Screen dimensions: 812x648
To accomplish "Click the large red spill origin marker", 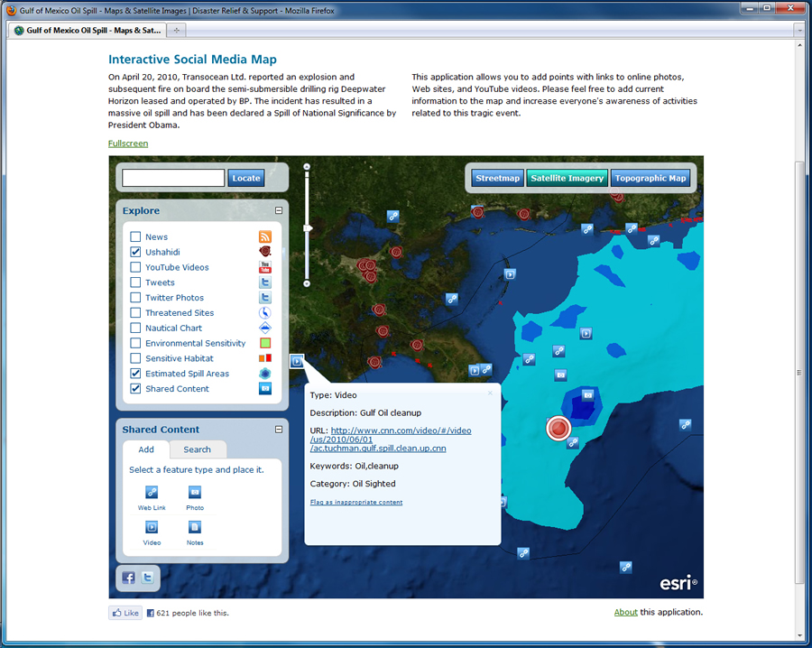I will [x=558, y=429].
